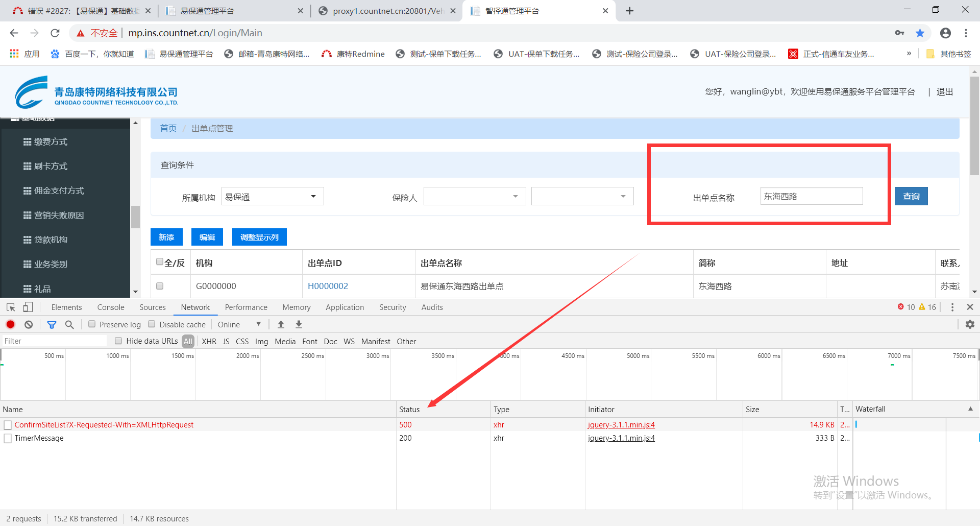
Task: Clear the network log
Action: (29, 324)
